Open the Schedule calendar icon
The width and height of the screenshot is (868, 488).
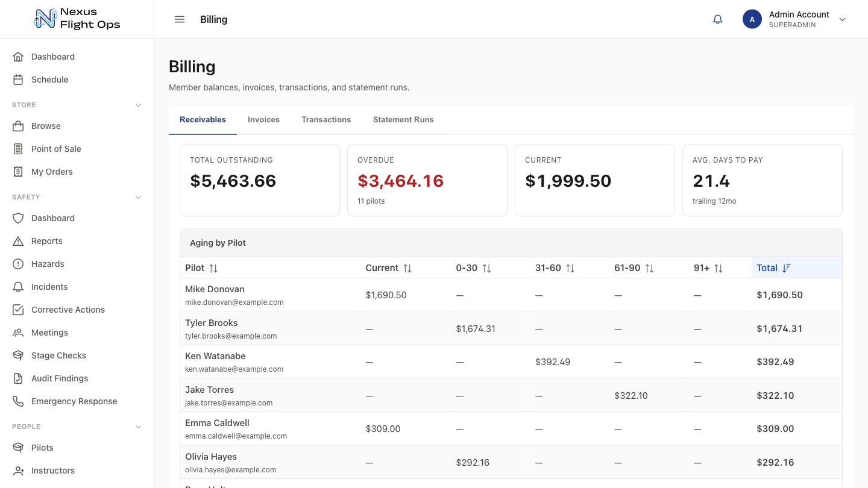(x=18, y=80)
